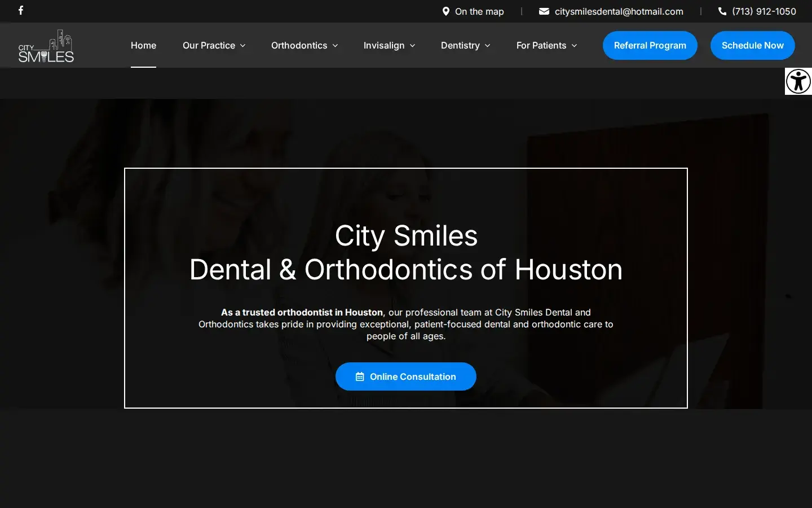Click the envelope email icon
The width and height of the screenshot is (812, 508).
point(544,11)
